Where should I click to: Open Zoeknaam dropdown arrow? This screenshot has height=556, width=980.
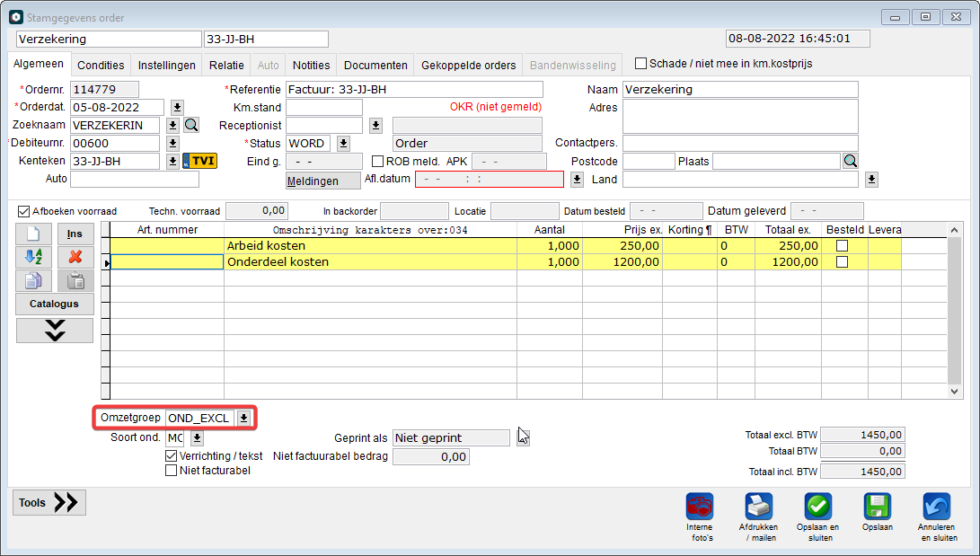pos(173,125)
